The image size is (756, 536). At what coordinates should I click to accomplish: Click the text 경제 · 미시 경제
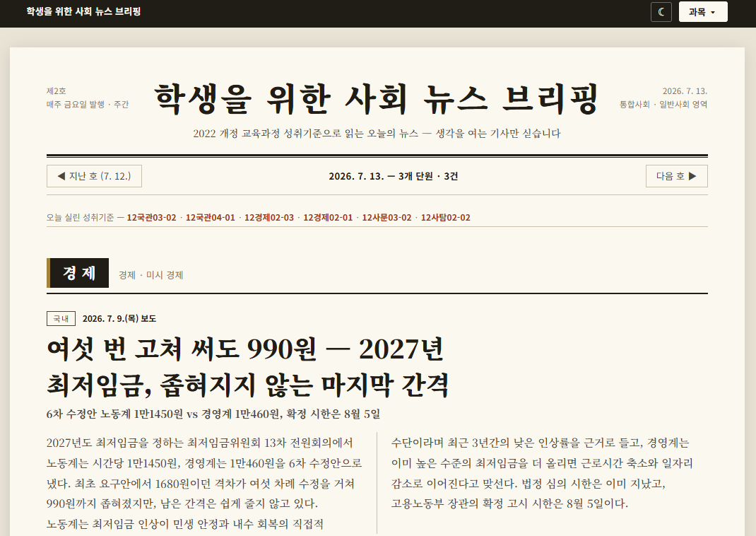pyautogui.click(x=151, y=275)
